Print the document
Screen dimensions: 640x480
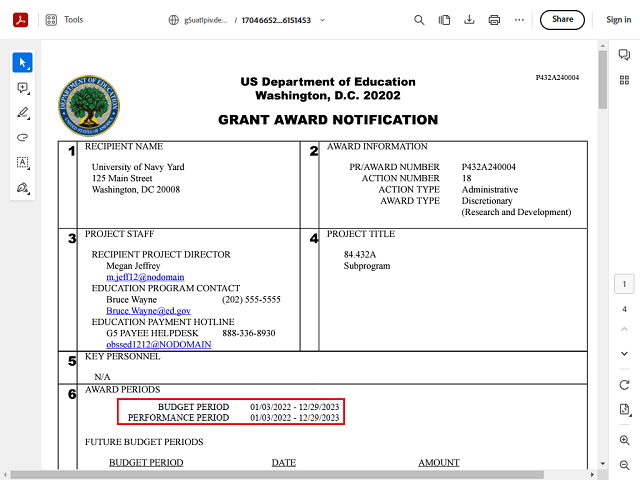(494, 19)
